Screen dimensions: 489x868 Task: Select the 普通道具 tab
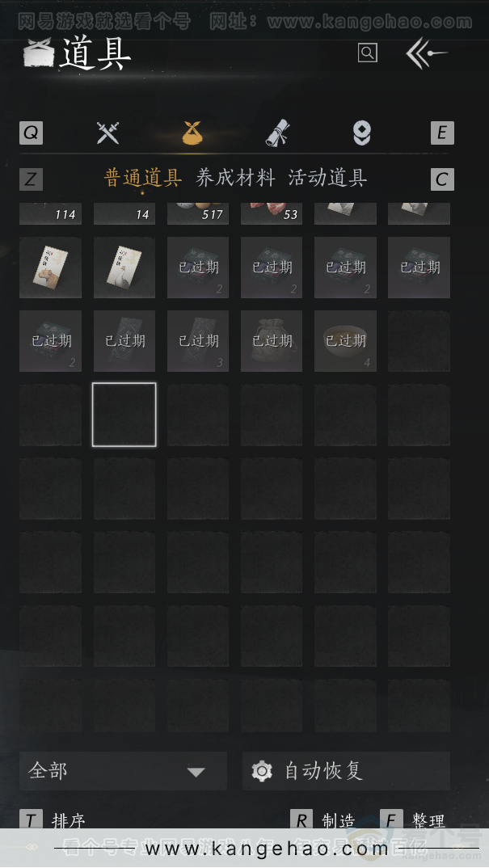143,179
